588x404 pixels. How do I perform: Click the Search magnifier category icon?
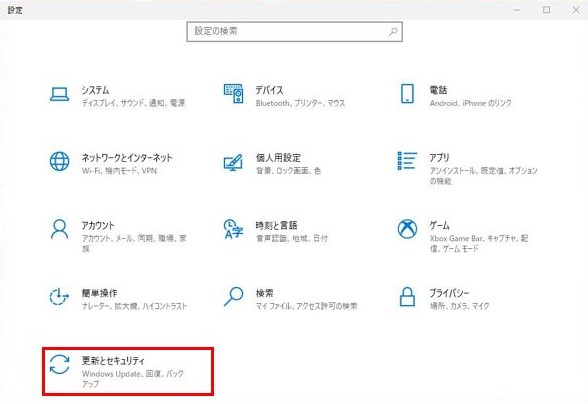(233, 296)
